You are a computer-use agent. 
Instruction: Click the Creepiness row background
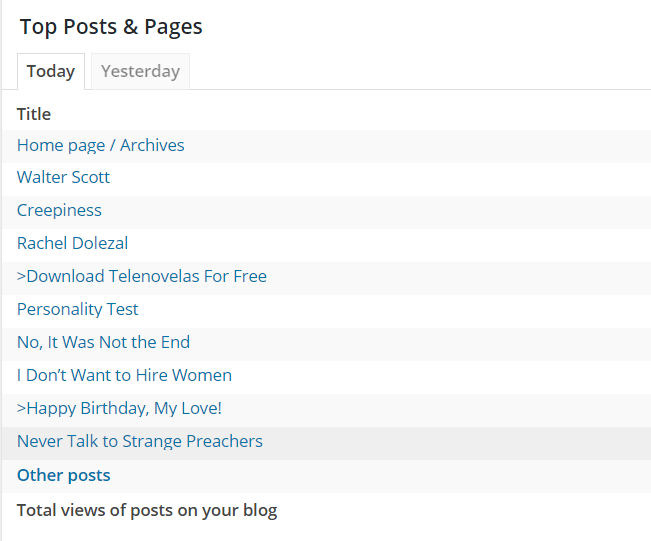[x=400, y=210]
